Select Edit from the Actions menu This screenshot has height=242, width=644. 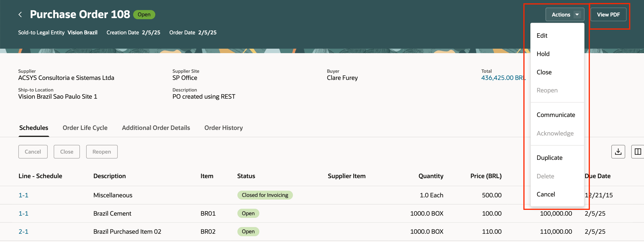pos(542,36)
